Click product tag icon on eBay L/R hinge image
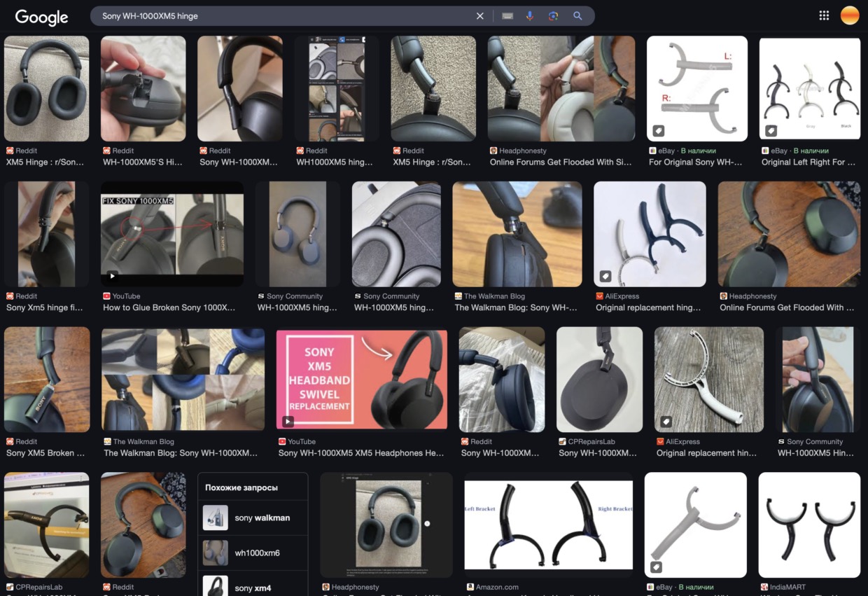Screen dimensions: 868x596 pyautogui.click(x=658, y=131)
